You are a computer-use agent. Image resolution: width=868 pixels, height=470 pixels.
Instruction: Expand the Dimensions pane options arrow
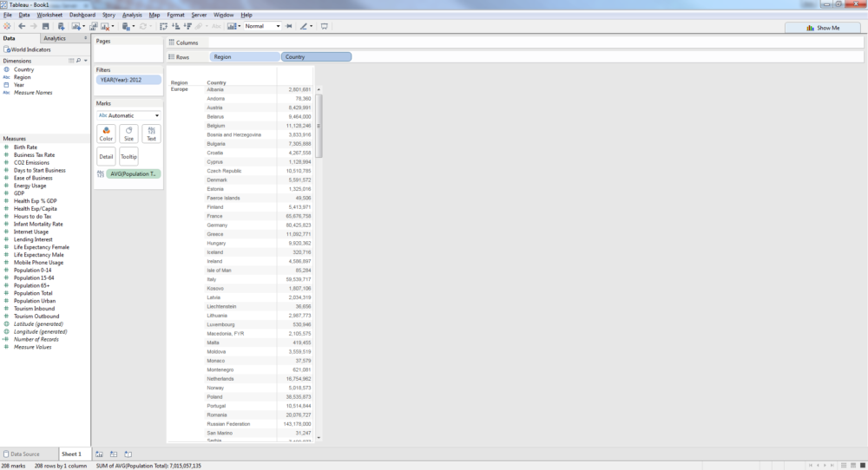pos(85,61)
